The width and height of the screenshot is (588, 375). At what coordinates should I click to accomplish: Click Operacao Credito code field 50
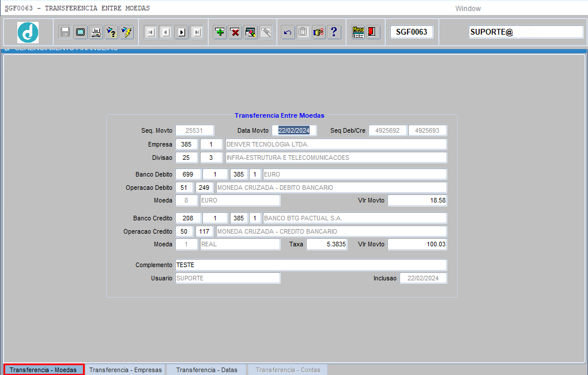coord(184,231)
